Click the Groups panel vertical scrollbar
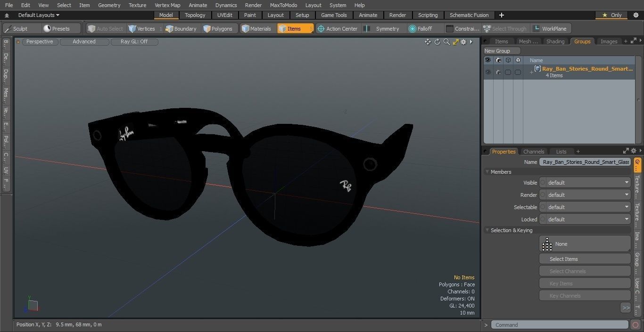Image resolution: width=644 pixels, height=332 pixels. tap(638, 99)
